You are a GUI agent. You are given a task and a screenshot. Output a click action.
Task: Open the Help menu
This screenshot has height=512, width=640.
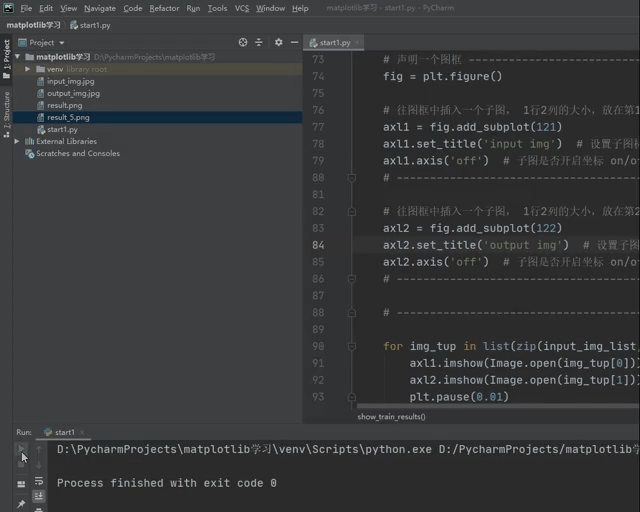[x=300, y=8]
